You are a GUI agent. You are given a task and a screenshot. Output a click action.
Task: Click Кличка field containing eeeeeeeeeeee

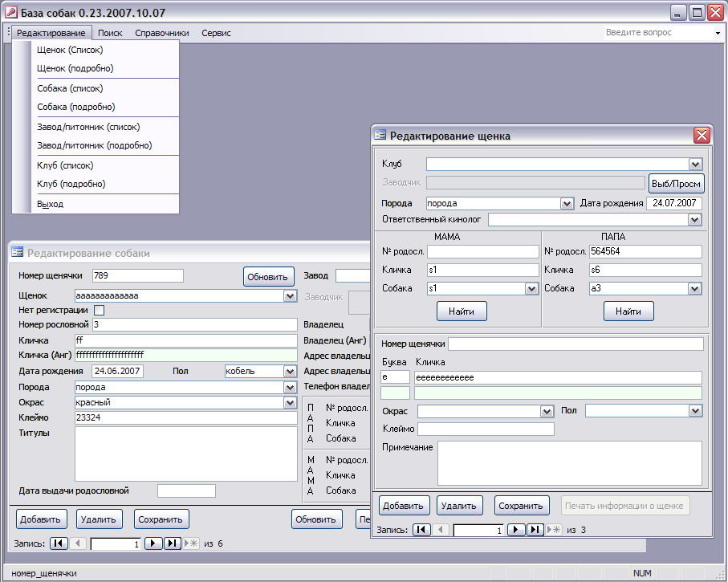tap(558, 377)
